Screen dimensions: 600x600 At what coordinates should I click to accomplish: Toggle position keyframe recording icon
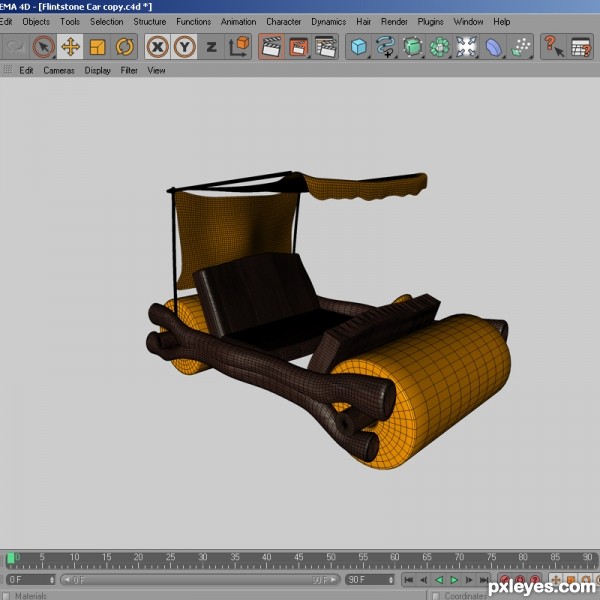[x=556, y=580]
